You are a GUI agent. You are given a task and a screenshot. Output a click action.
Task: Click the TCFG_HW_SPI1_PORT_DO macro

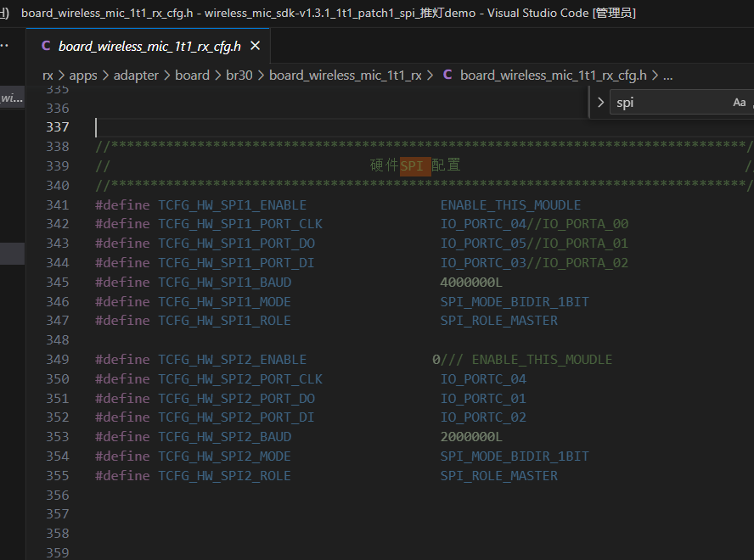237,244
